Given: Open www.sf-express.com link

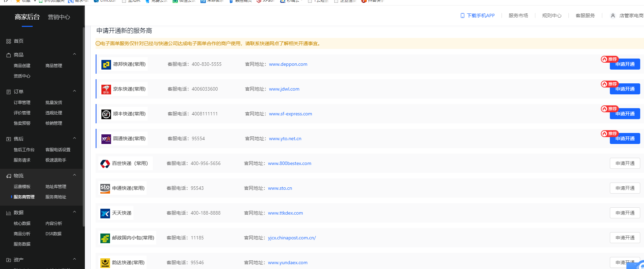Looking at the screenshot, I should [290, 114].
